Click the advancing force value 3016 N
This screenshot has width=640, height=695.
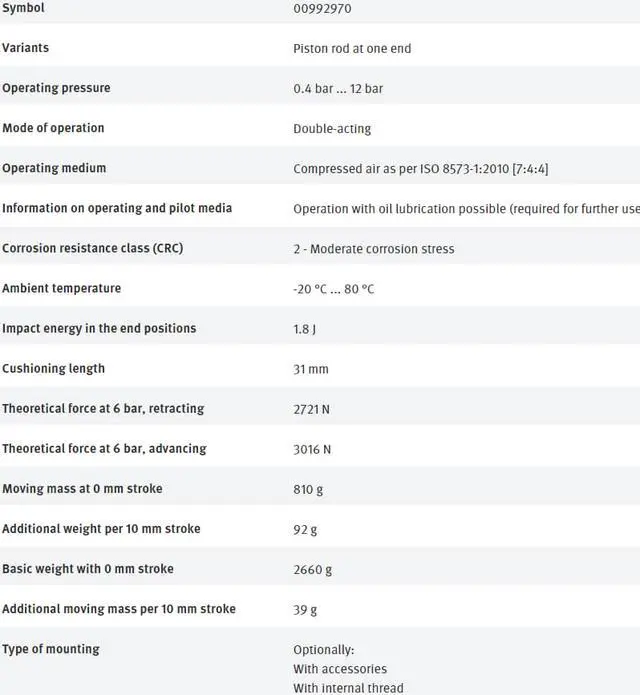[312, 449]
